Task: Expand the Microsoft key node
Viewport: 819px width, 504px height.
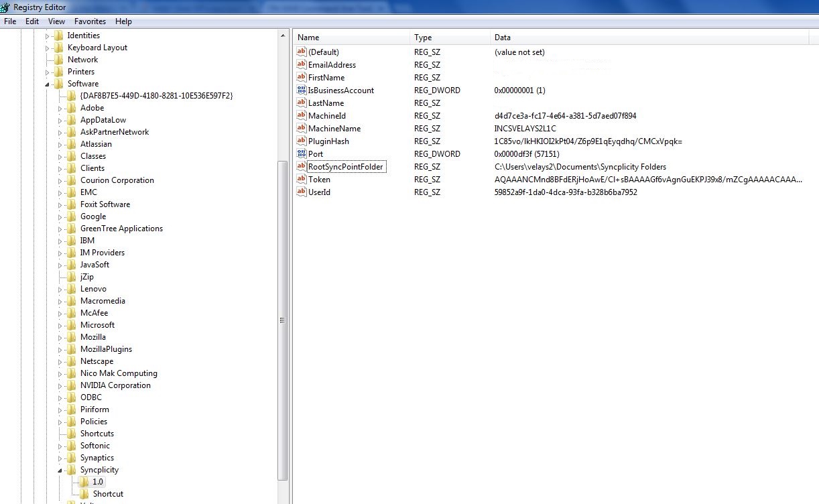Action: tap(60, 325)
